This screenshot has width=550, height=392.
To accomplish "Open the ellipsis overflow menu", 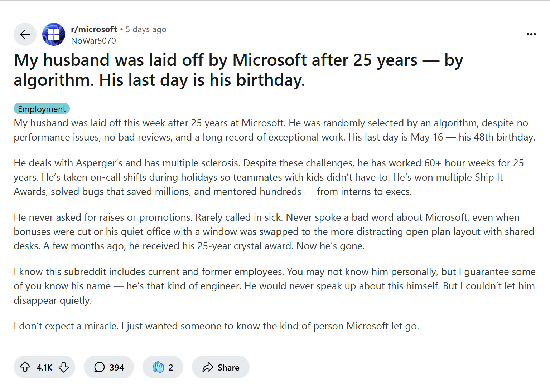I will tap(531, 34).
